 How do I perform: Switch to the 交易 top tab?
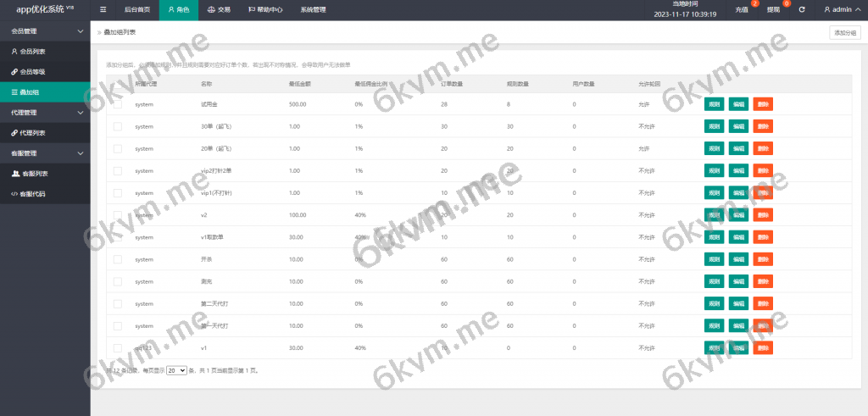219,10
